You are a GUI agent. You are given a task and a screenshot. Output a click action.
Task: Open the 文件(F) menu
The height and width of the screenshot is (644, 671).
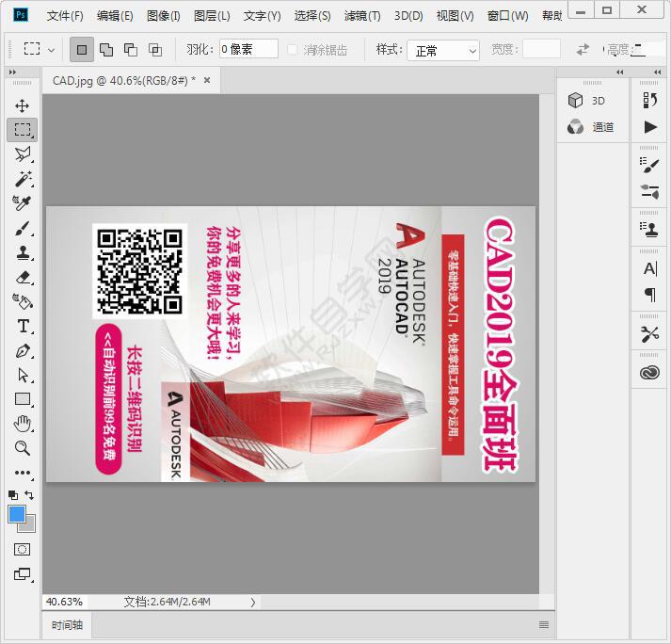point(65,16)
